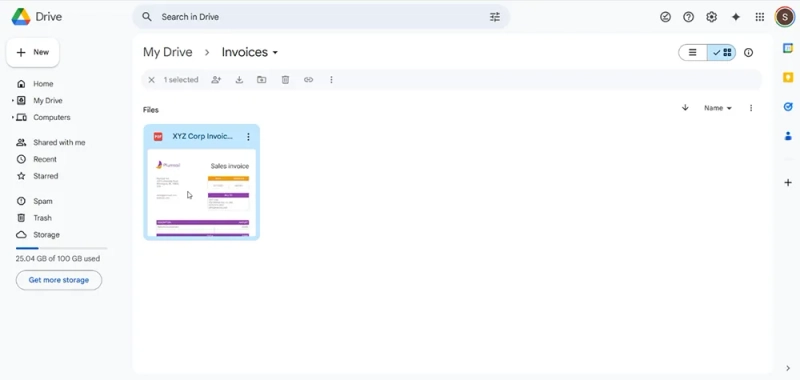Open Google Calendar side panel
Screen dimensions: 800x380
pos(788,48)
